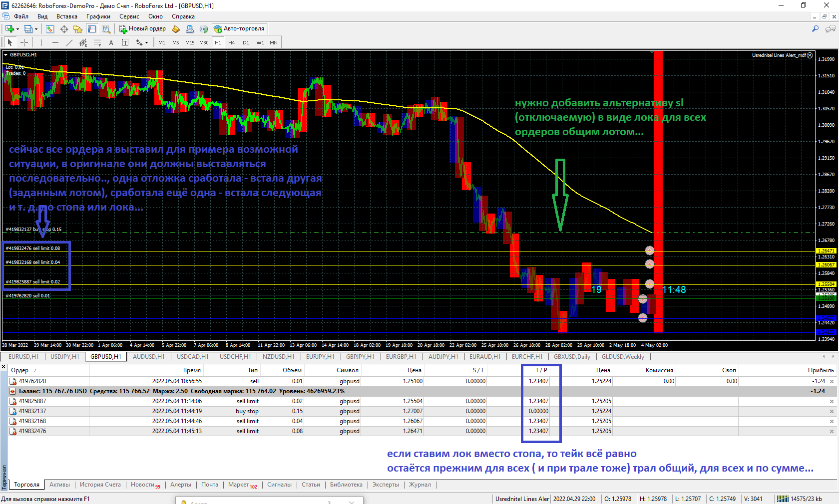The image size is (839, 504).
Task: Select the equidistant channel tool
Action: pos(83,42)
